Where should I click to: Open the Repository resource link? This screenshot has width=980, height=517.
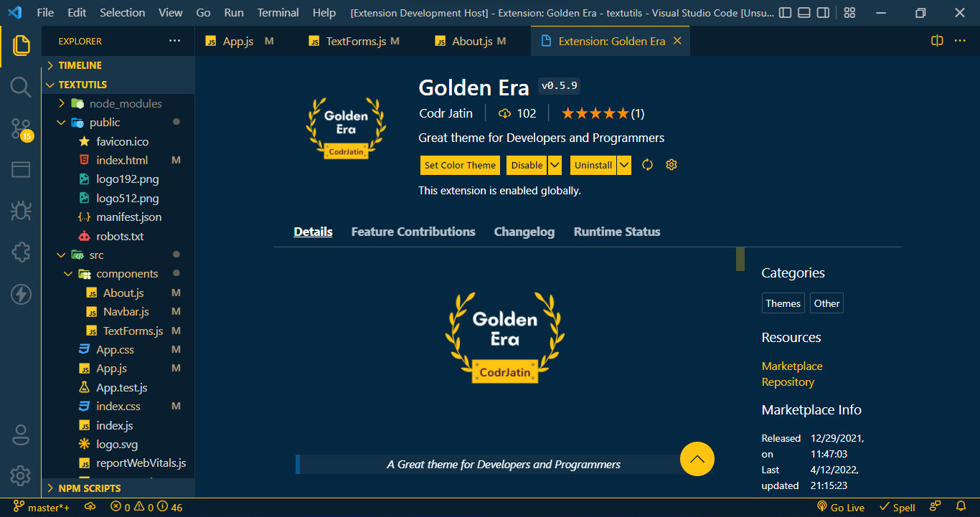788,381
